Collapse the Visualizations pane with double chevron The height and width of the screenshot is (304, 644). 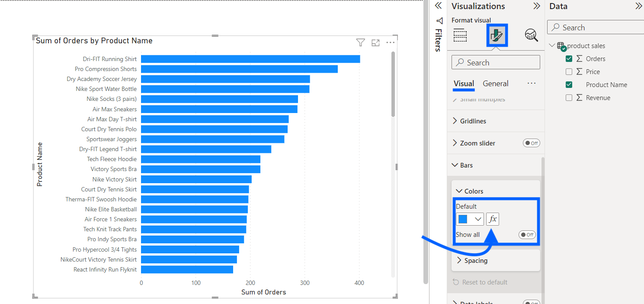pos(537,6)
